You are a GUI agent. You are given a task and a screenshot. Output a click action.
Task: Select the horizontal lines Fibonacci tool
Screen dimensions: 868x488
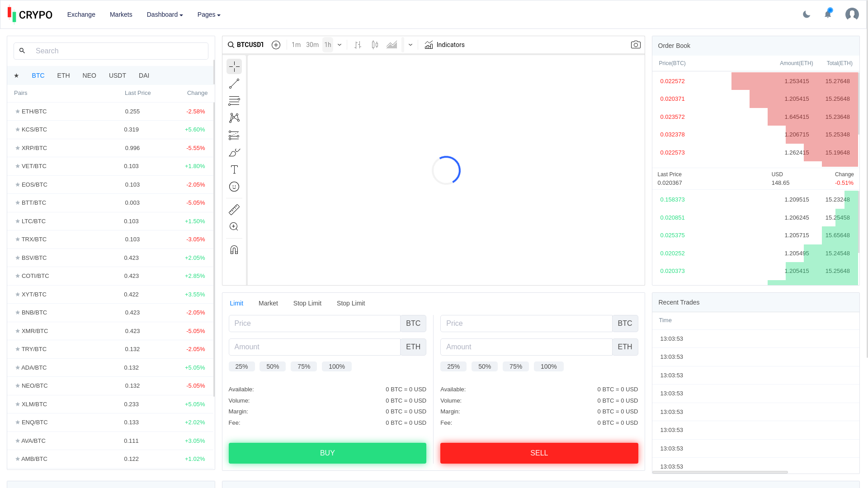(x=234, y=101)
